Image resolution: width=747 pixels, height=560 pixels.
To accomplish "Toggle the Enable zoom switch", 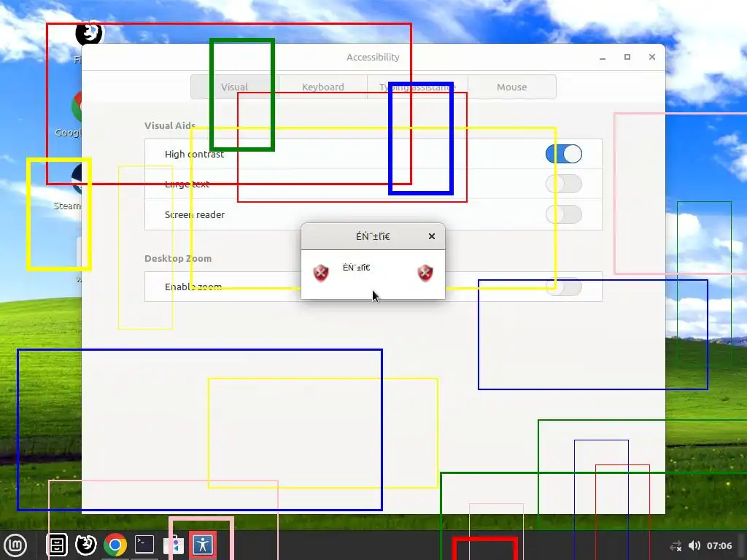I will click(564, 287).
